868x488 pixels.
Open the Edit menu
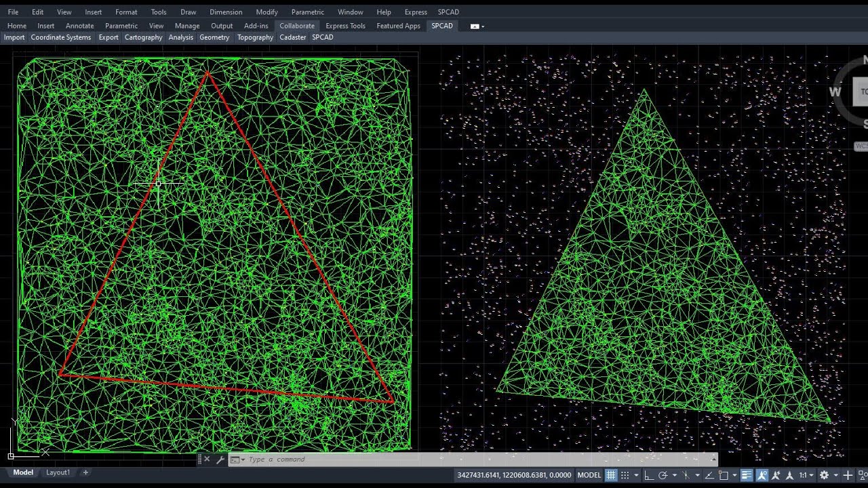coord(37,12)
